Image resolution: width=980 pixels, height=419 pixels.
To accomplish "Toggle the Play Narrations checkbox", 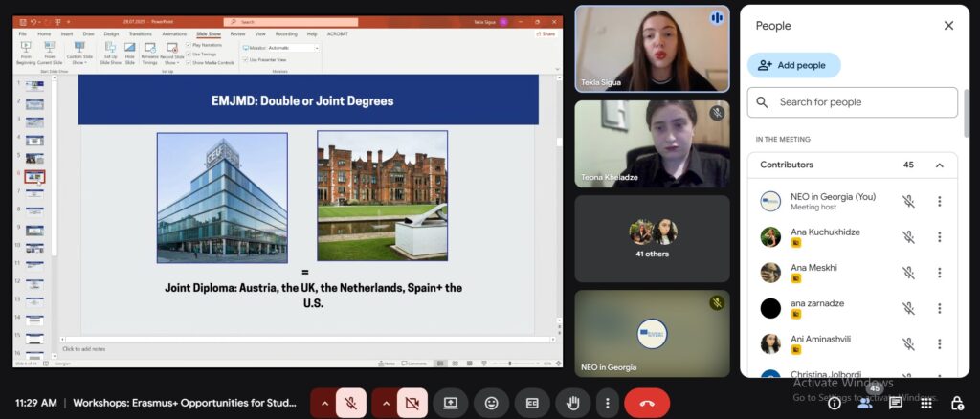I will [x=189, y=45].
